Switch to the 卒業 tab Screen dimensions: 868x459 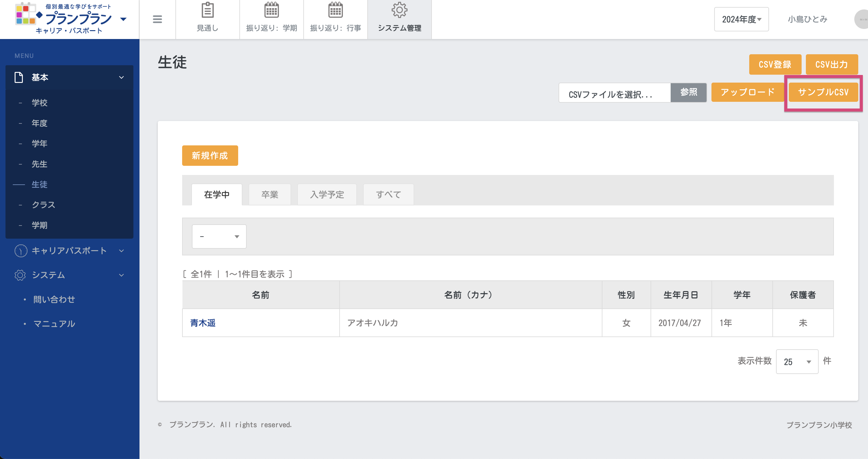click(x=270, y=194)
